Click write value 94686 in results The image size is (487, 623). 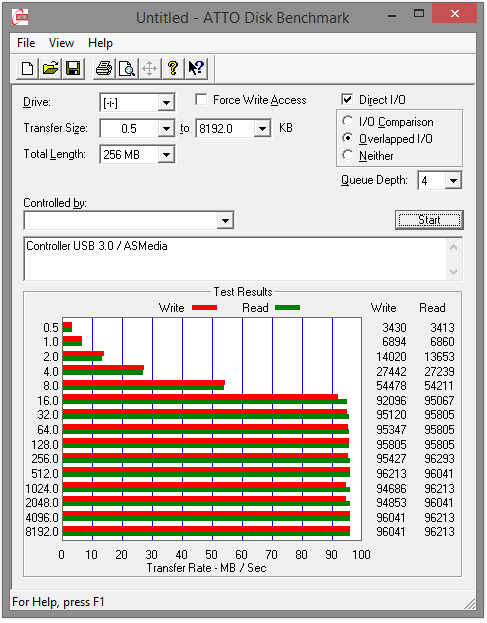tap(391, 488)
